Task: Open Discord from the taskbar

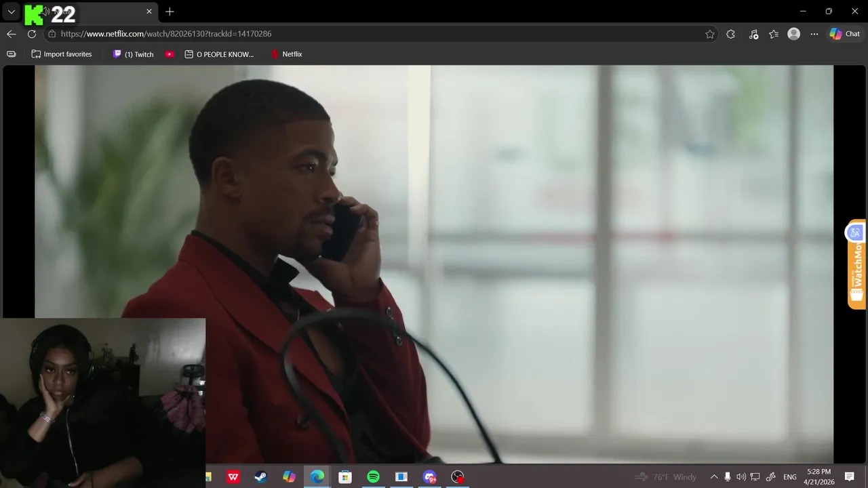Action: tap(429, 477)
